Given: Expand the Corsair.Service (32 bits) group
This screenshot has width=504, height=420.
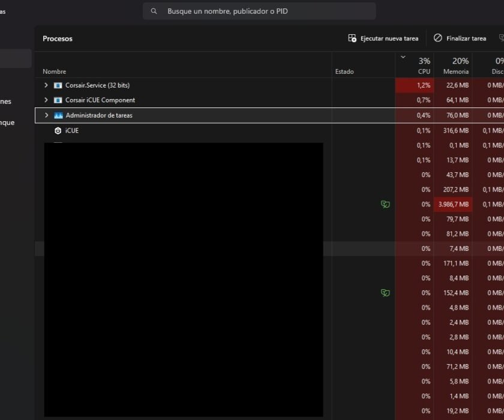Looking at the screenshot, I should (46, 85).
